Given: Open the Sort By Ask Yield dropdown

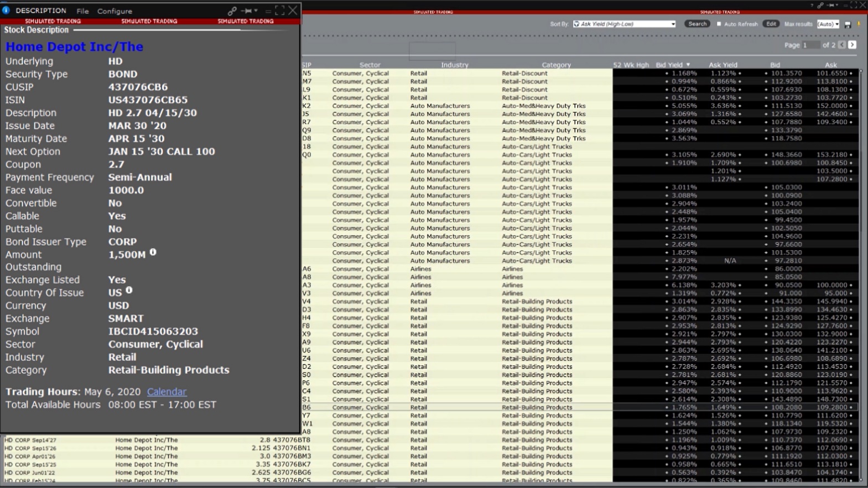Looking at the screenshot, I should click(624, 24).
